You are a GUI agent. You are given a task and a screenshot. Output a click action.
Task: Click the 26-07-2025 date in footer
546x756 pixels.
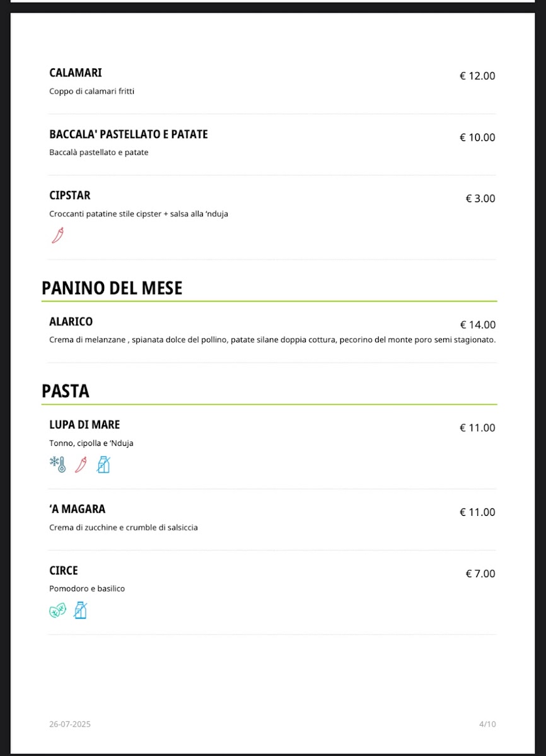pos(70,724)
